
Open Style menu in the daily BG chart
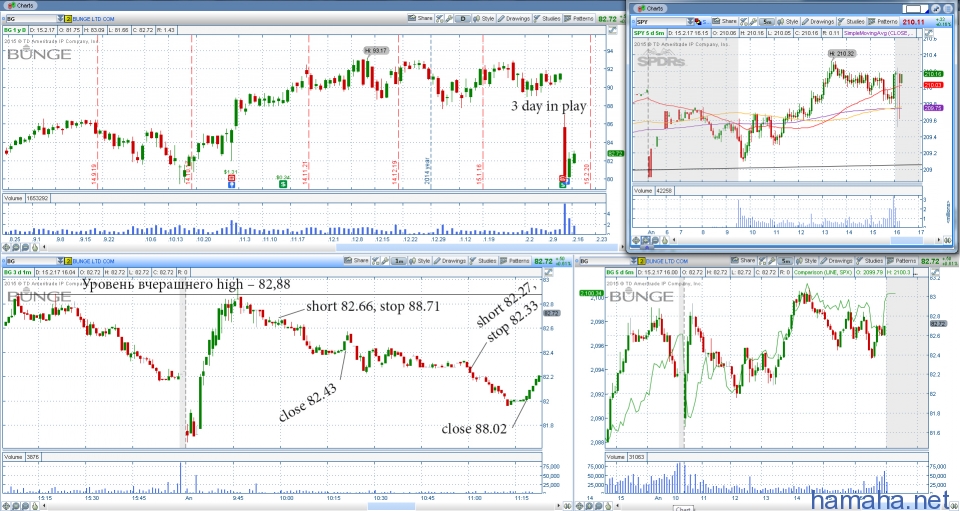pos(484,18)
